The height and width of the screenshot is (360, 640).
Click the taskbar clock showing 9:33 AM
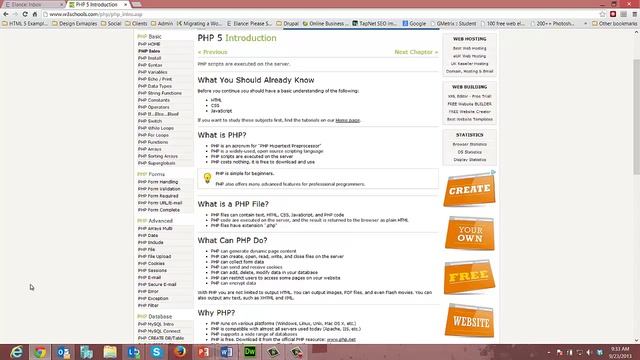620,352
